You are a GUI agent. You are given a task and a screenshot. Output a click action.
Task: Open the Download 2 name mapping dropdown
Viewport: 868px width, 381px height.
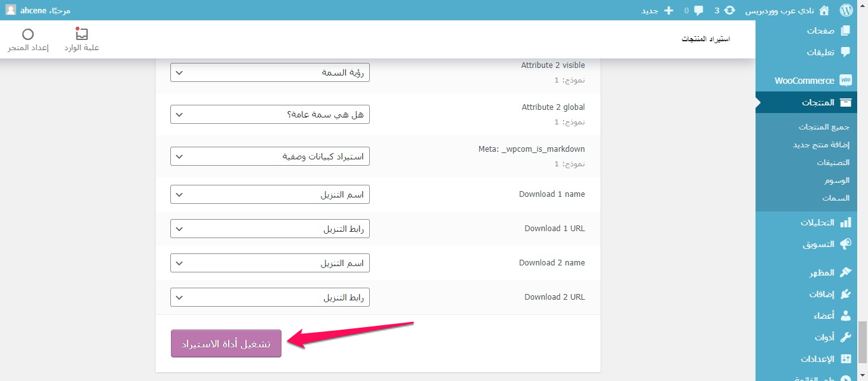[x=270, y=263]
